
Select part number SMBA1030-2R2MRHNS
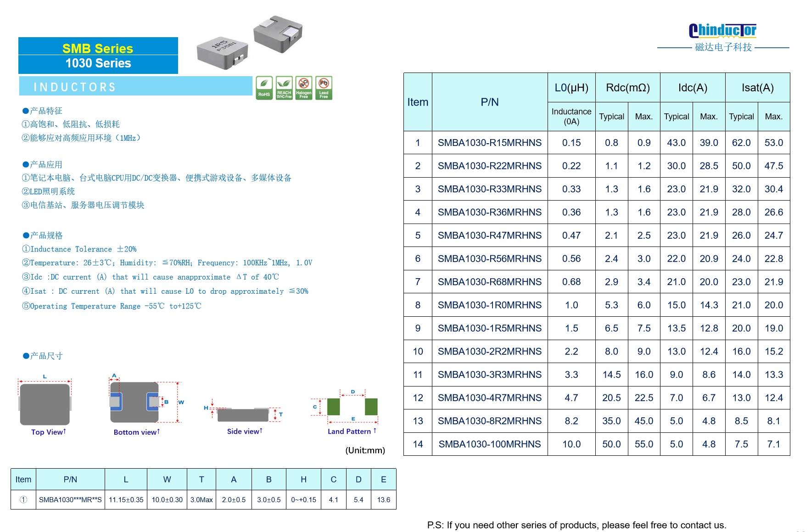[x=489, y=352]
